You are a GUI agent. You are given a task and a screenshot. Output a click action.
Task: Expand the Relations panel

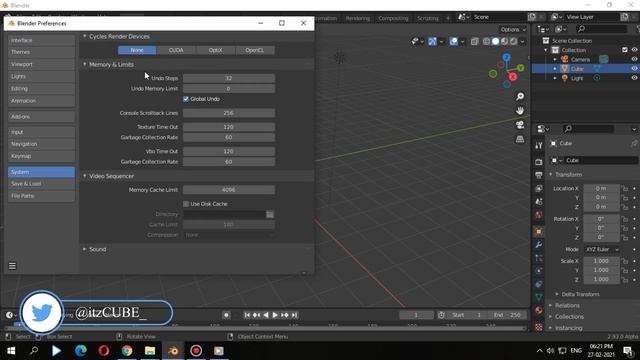tap(551, 305)
